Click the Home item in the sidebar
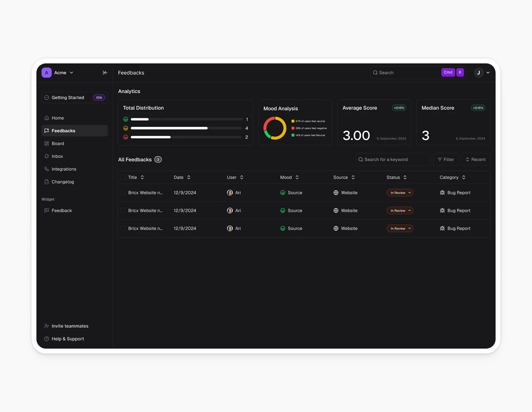 click(57, 118)
